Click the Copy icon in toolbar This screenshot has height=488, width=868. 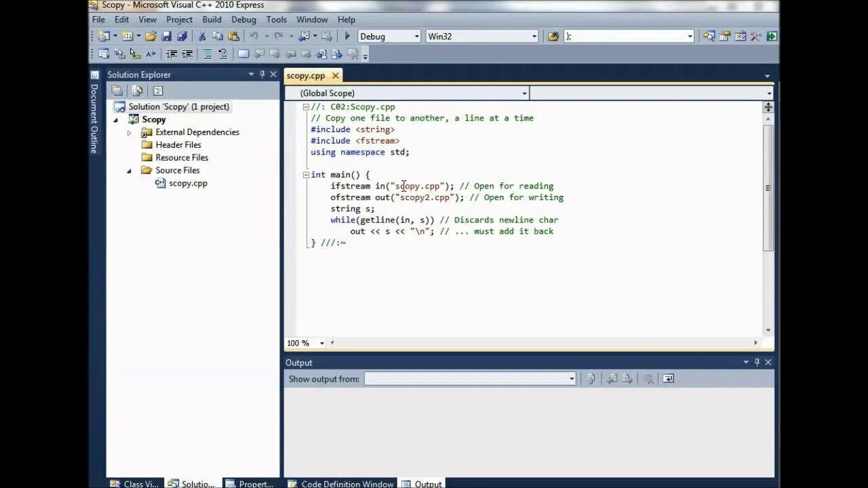click(x=218, y=36)
